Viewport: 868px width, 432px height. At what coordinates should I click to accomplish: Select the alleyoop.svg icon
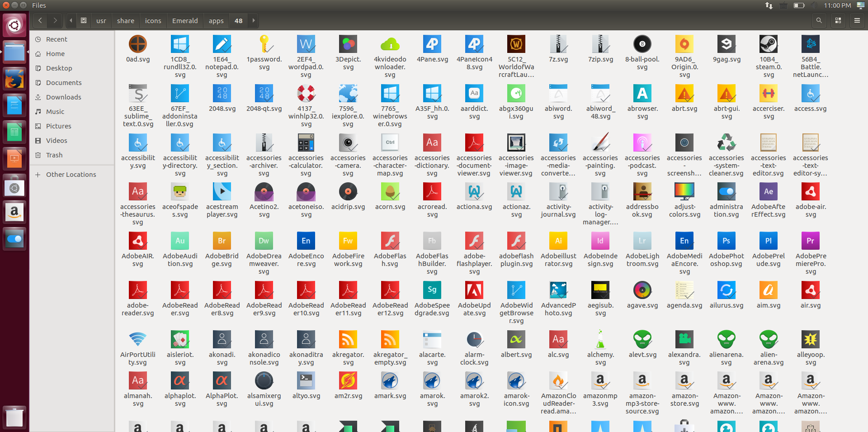[811, 339]
